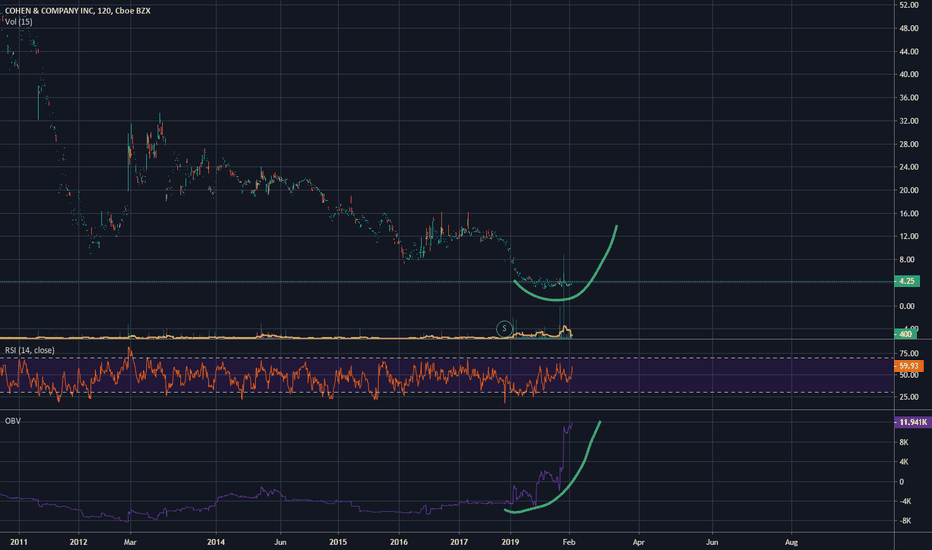The image size is (932, 550).
Task: Click the -8K OBV scale label
Action: coord(905,521)
